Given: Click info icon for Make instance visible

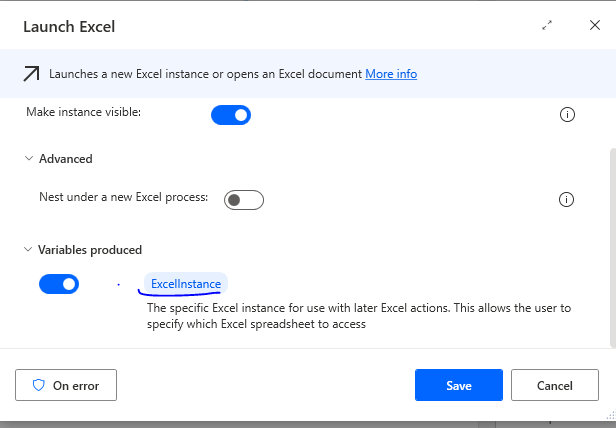Looking at the screenshot, I should point(567,115).
